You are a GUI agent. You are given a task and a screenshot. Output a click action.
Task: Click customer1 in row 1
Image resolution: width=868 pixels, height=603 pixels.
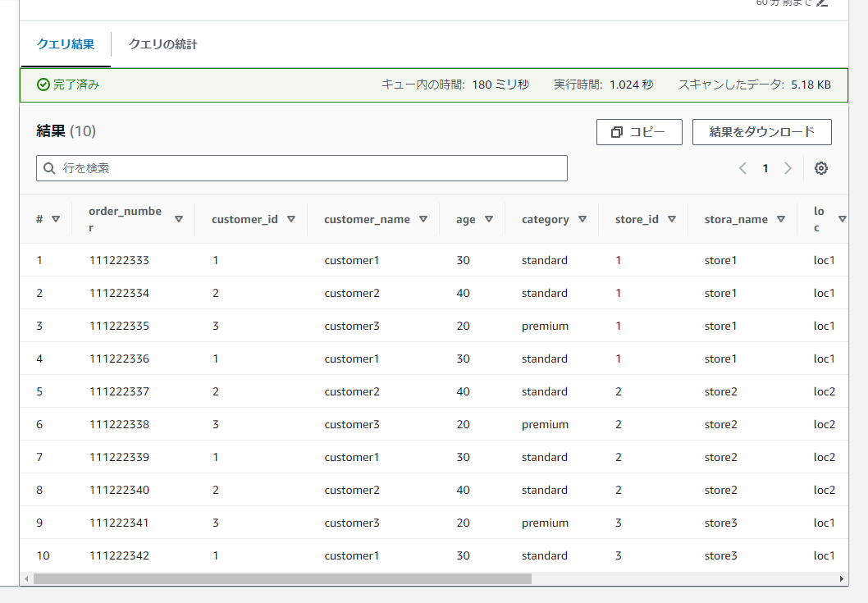coord(351,260)
